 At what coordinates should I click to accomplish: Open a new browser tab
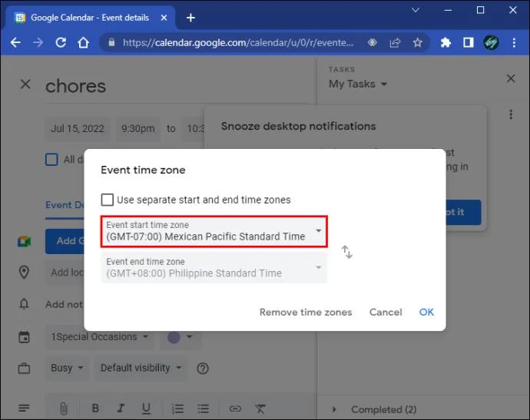point(190,18)
